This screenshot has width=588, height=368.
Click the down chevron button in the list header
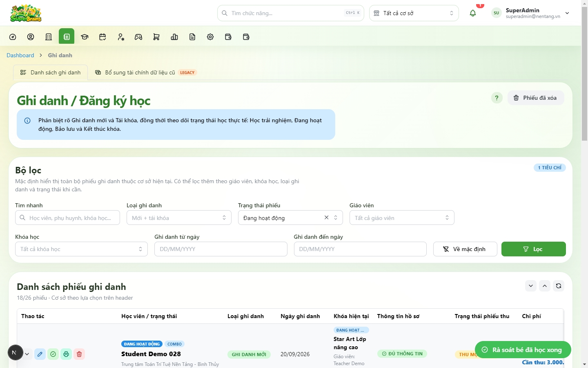tap(531, 286)
